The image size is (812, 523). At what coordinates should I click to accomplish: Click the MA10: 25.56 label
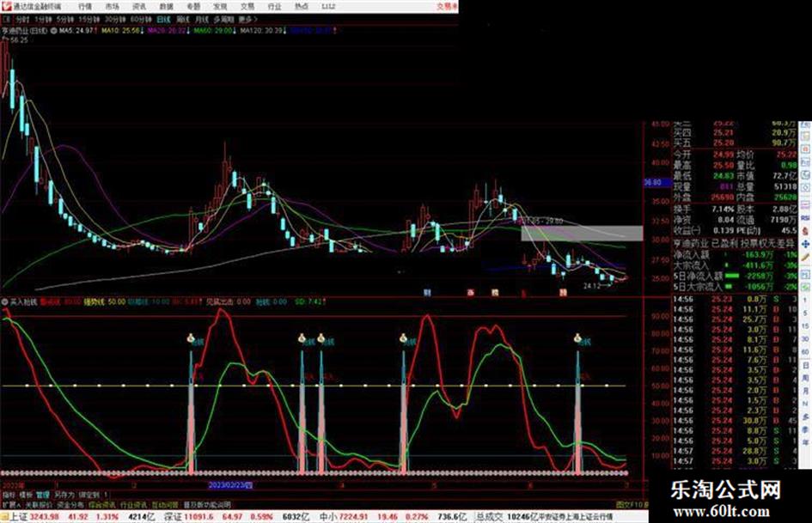pos(120,31)
